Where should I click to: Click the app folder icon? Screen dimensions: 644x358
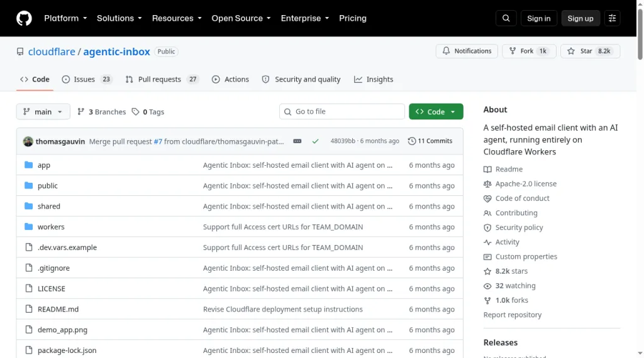click(28, 165)
